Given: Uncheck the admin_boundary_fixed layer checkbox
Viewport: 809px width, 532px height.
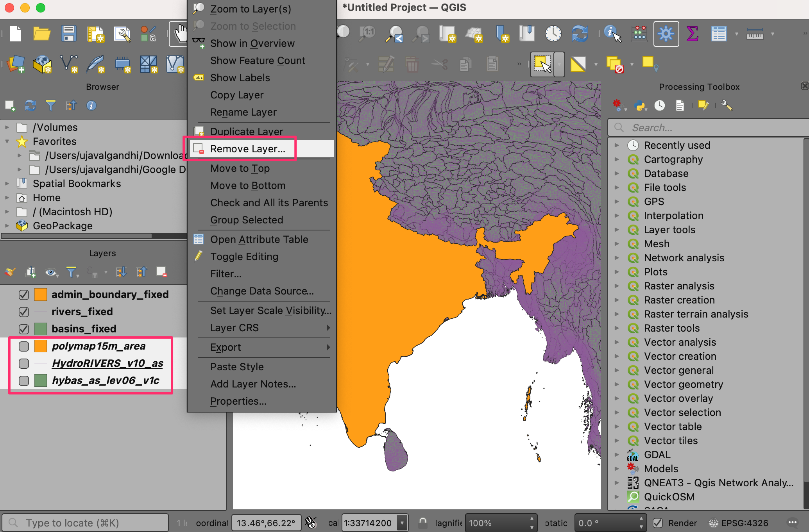Looking at the screenshot, I should 24,295.
